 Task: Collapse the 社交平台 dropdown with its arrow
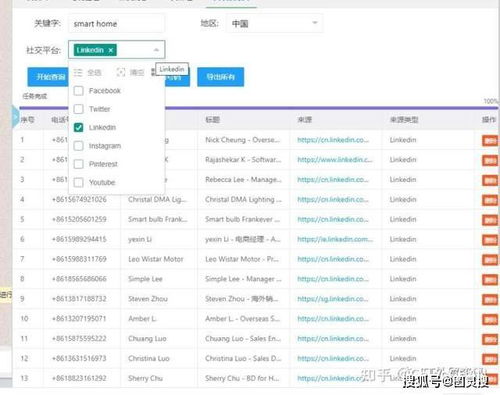[156, 50]
